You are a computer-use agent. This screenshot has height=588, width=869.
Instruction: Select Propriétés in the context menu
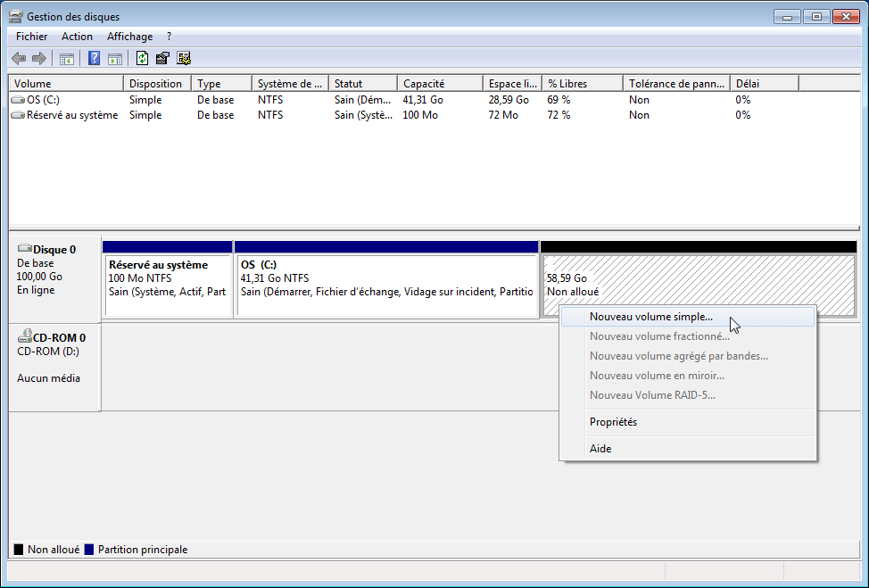(688, 422)
